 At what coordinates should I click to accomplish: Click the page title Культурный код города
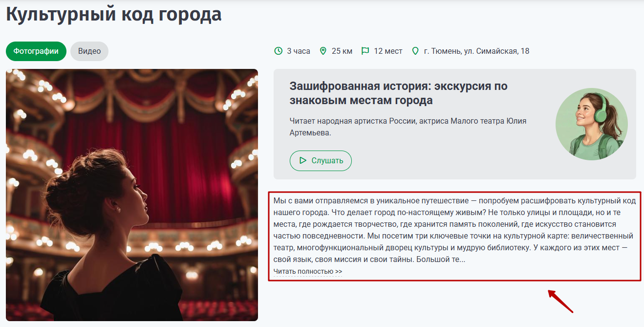tap(114, 14)
